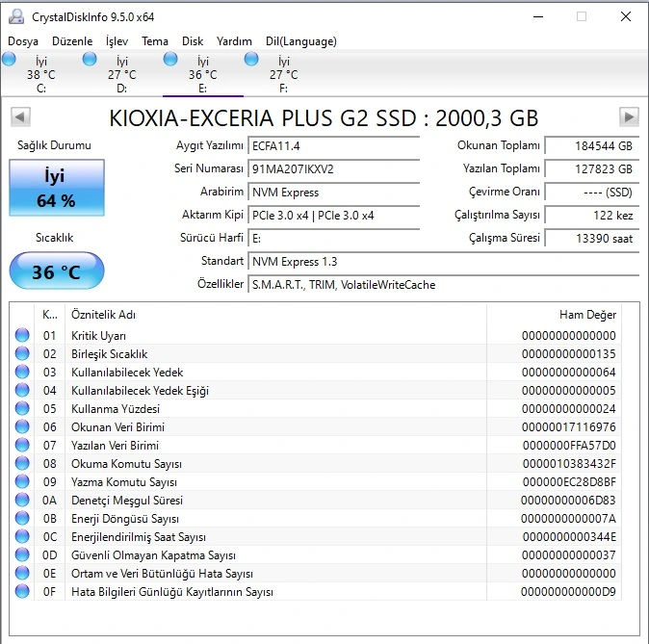This screenshot has width=649, height=644.
Task: Click the Sürücü Harfi field E:
Action: tap(333, 239)
